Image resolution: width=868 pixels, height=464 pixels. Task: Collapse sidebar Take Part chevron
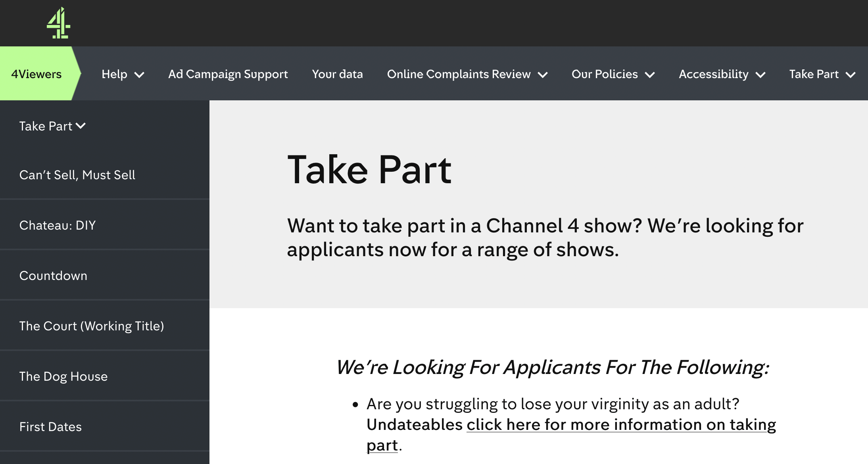point(81,126)
